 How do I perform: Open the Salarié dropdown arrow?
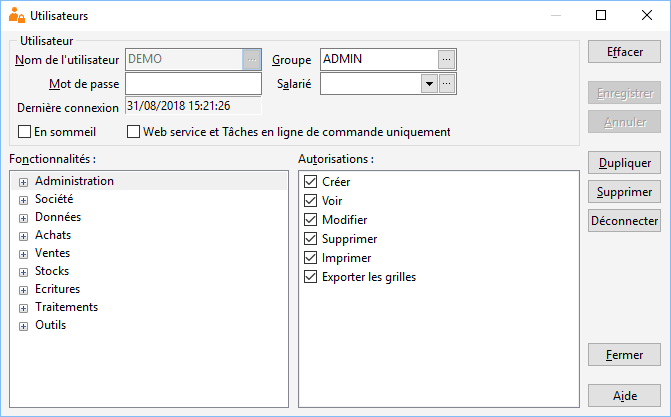[429, 83]
